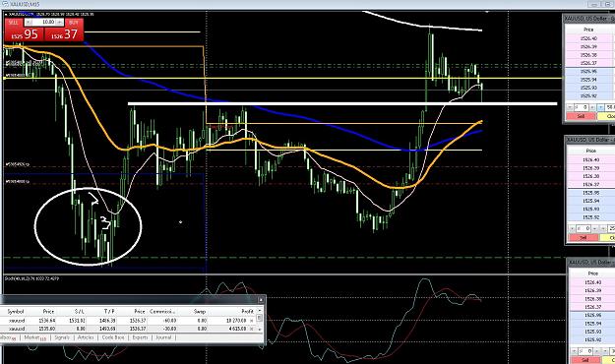The image size is (615, 364).
Task: Click price 1525.93 in bottom Depth of Market
Action: pyautogui.click(x=592, y=332)
